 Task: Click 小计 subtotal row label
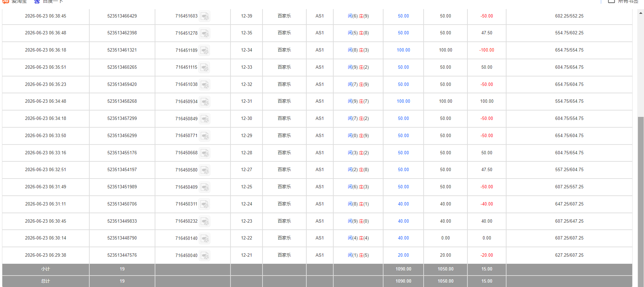click(x=45, y=269)
